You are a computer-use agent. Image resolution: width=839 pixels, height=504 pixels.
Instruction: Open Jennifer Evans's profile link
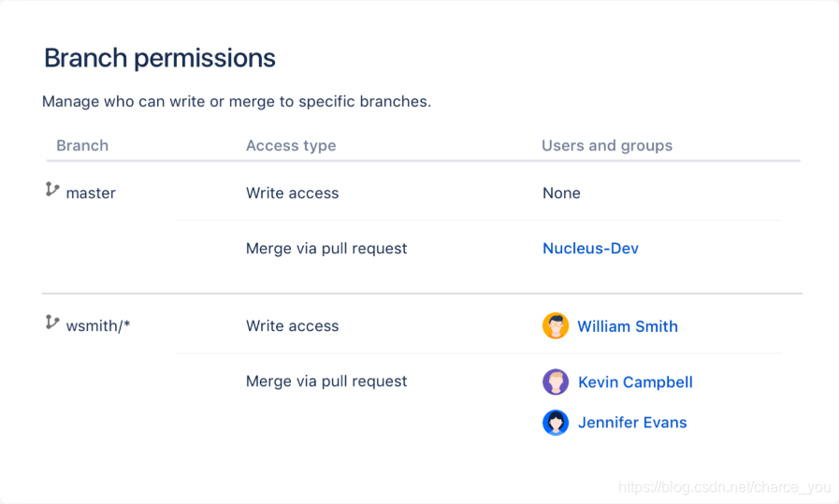click(x=632, y=423)
